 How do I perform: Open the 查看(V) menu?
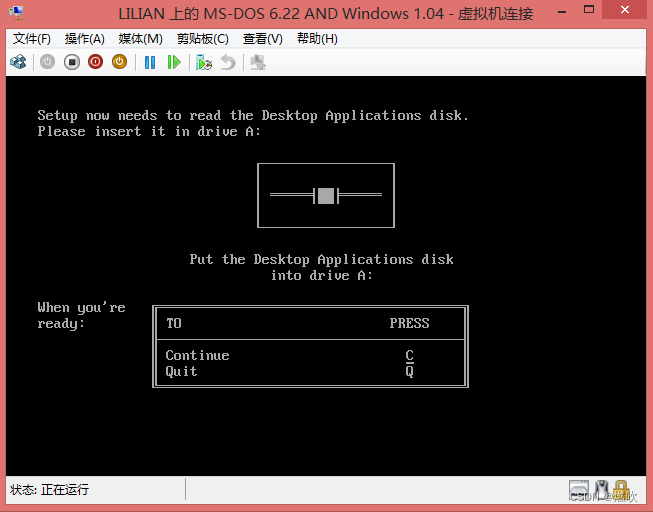coord(263,39)
